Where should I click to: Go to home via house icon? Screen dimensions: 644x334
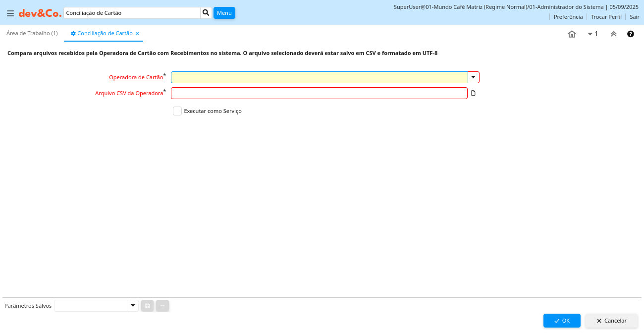click(x=572, y=34)
